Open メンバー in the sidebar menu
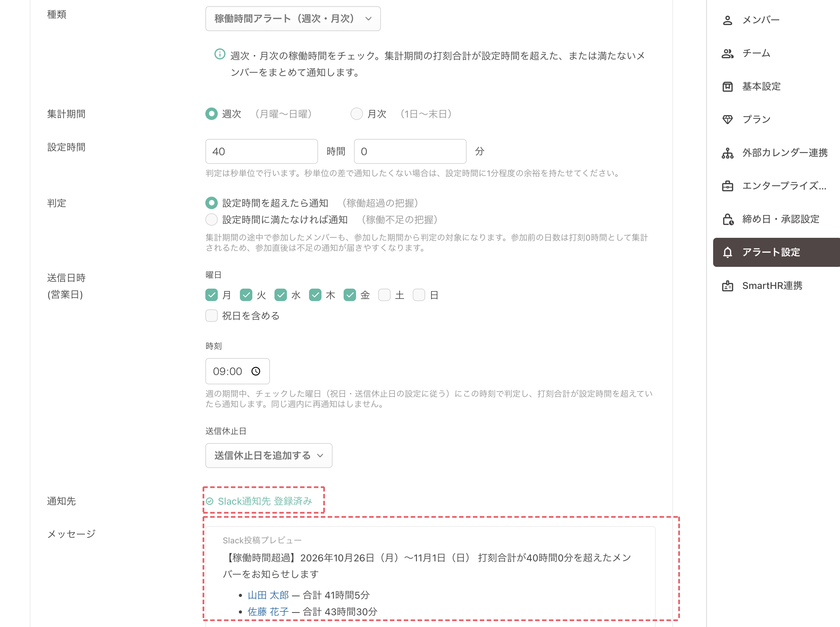Image resolution: width=840 pixels, height=627 pixels. pos(776,20)
